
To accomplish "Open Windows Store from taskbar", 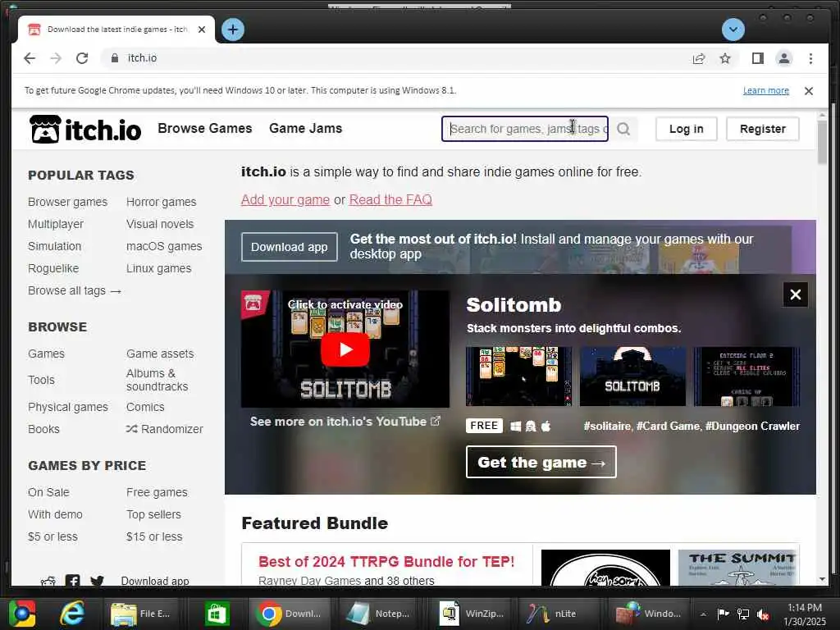I will (217, 614).
